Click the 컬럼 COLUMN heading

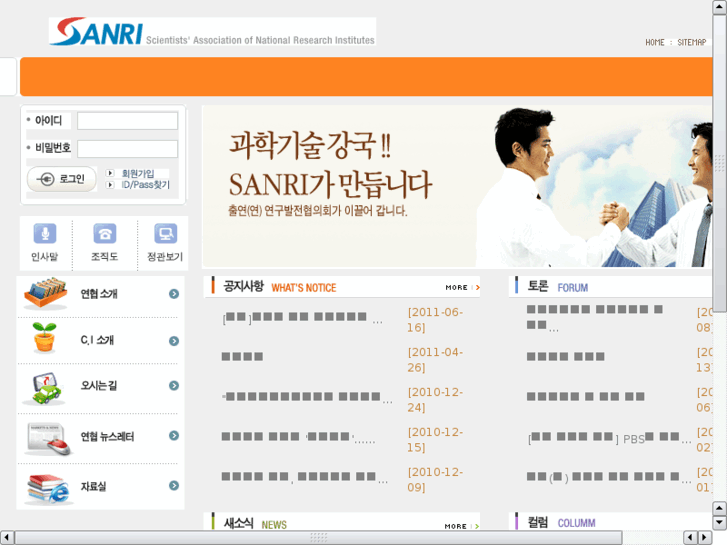click(x=561, y=523)
